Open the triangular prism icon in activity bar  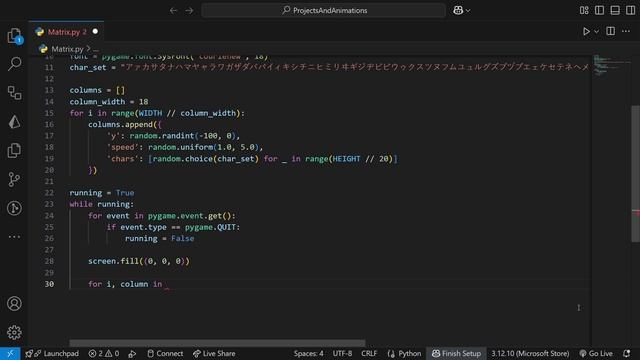(x=14, y=122)
